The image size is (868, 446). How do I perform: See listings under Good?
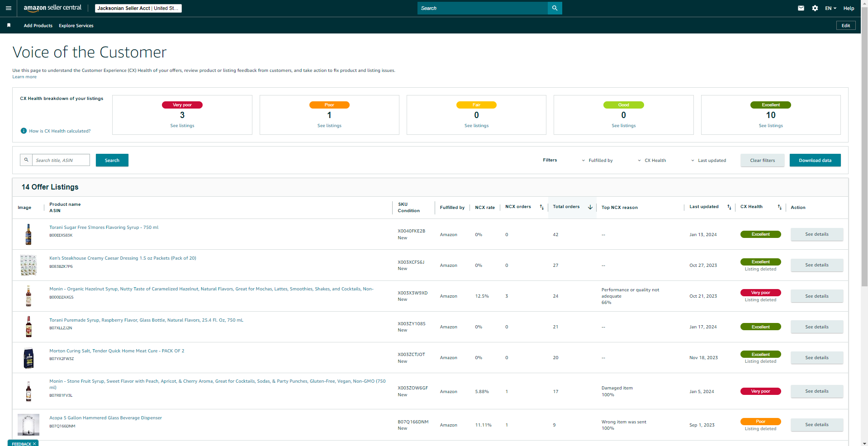624,126
